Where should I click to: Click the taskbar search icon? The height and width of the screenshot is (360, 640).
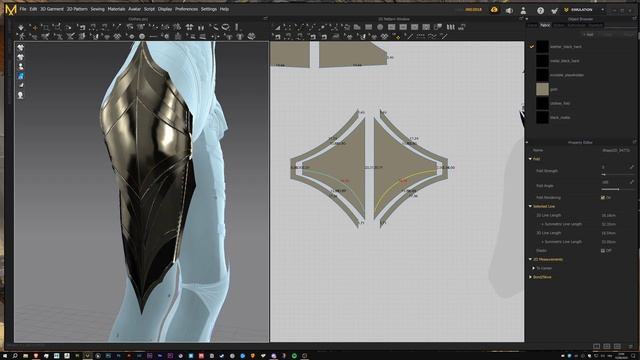pos(15,356)
